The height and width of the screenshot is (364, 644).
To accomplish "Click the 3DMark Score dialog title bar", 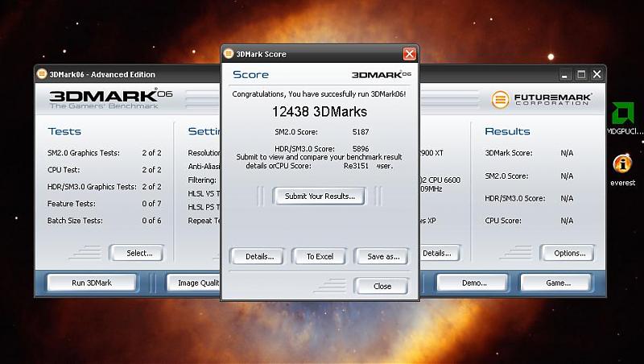I will (320, 54).
